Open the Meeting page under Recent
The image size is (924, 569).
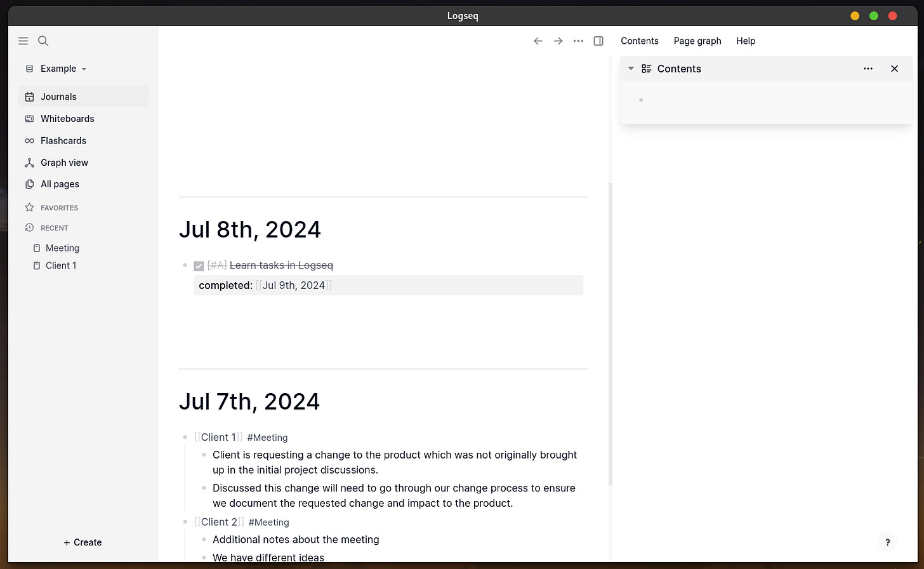(x=62, y=248)
